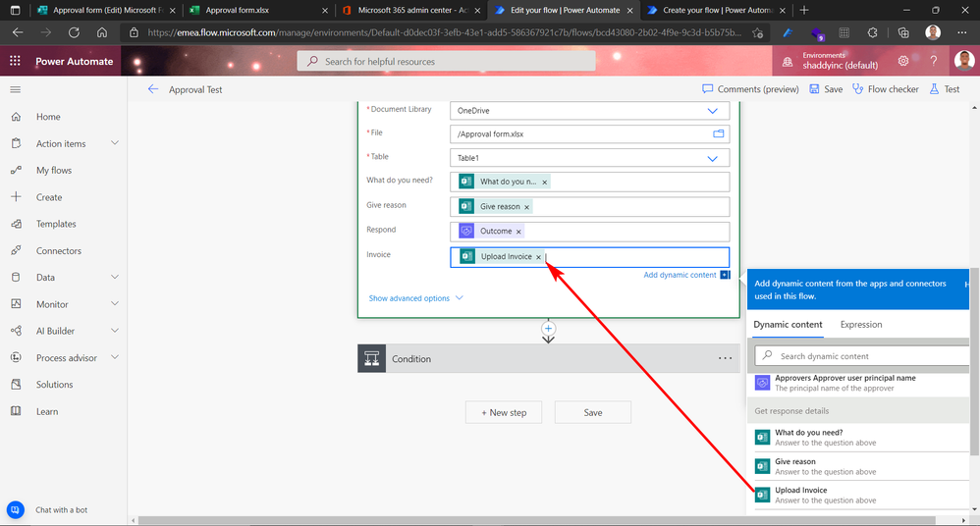Click the Invoice input field
The width and height of the screenshot is (980, 526).
pos(589,257)
